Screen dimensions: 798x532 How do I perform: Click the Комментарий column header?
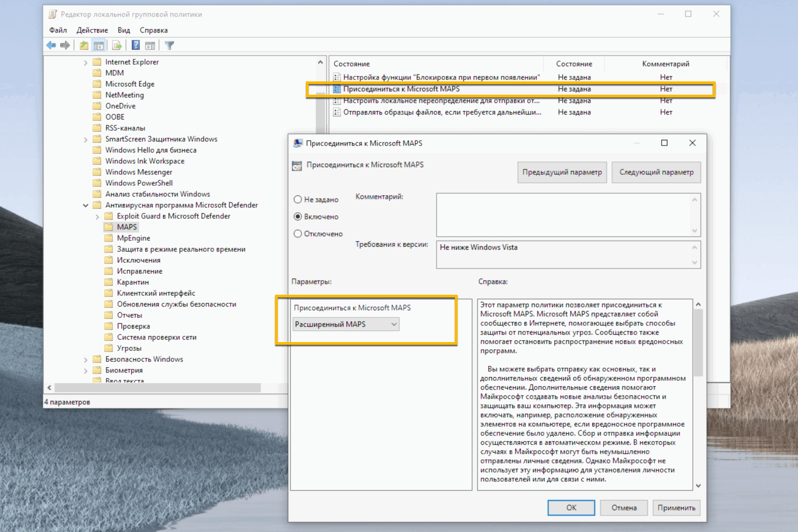(x=666, y=64)
